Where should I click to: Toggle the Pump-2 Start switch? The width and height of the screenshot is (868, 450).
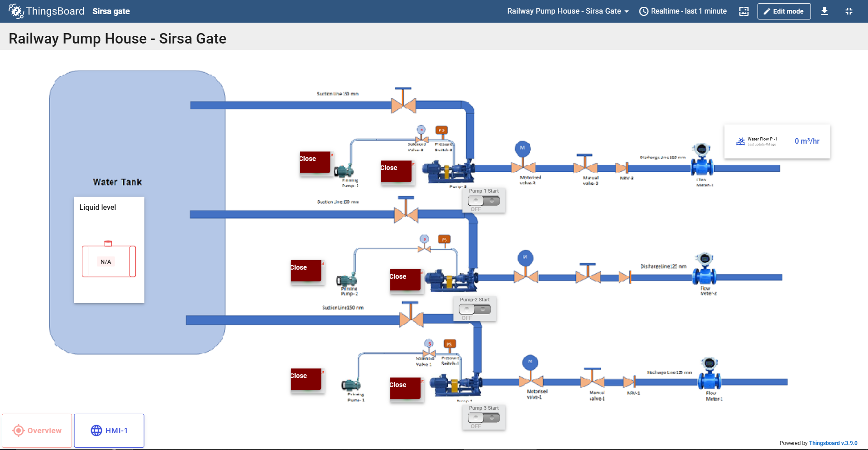[475, 310]
